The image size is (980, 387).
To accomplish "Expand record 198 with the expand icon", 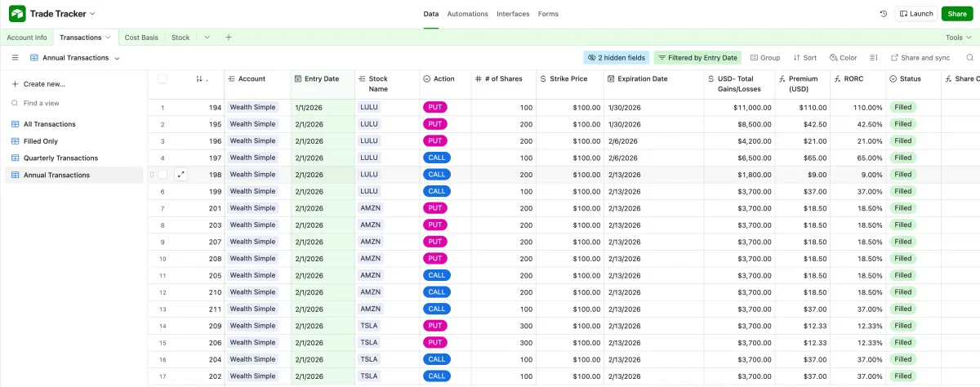I will tap(180, 174).
